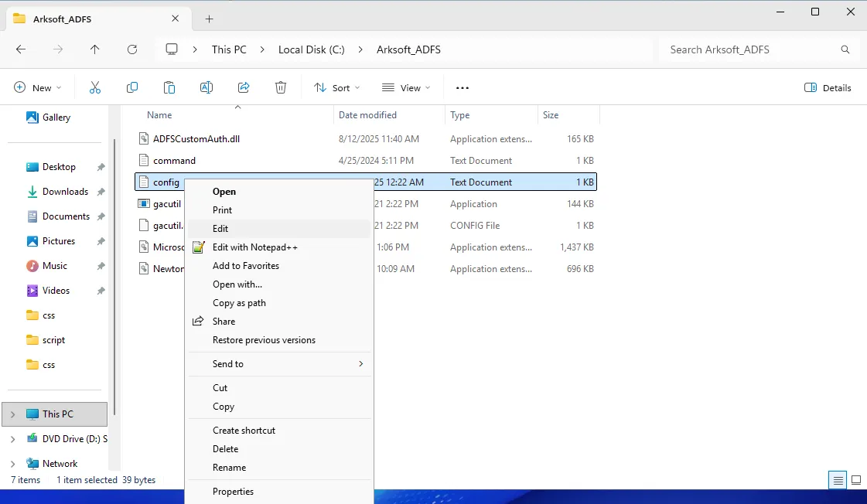Choose Edit with Notepad++ from context menu

coord(254,247)
